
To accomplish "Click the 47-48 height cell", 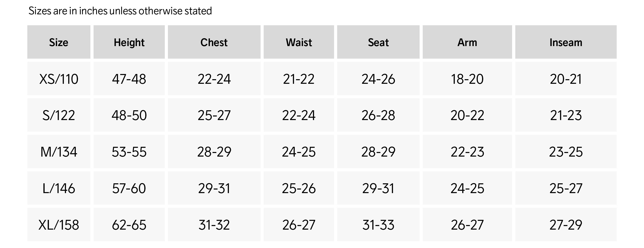I will point(129,79).
